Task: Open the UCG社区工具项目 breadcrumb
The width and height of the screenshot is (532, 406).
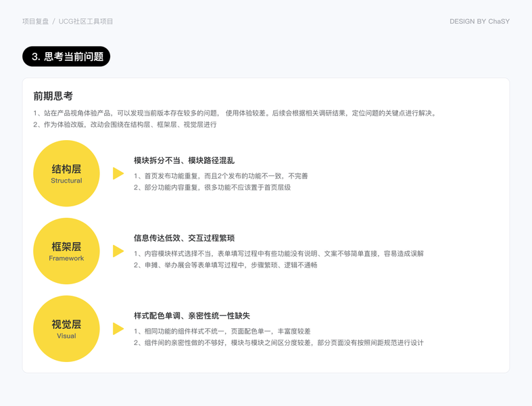Action: pyautogui.click(x=86, y=22)
